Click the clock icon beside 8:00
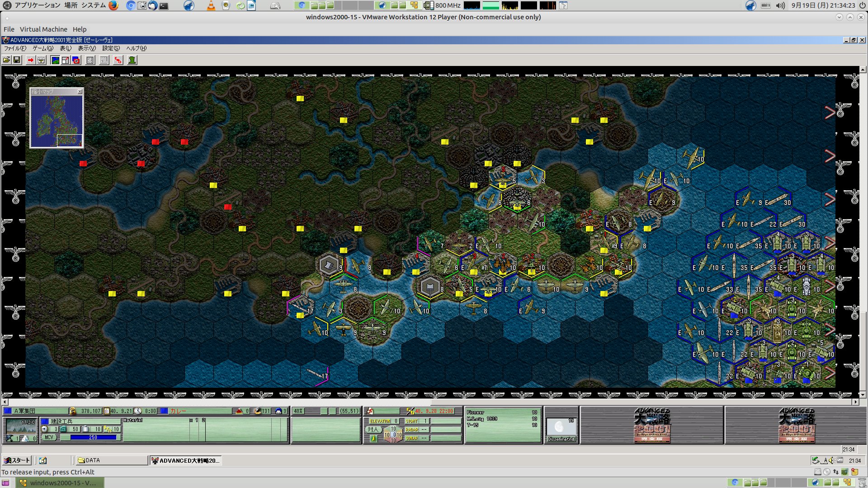The height and width of the screenshot is (488, 868). pyautogui.click(x=138, y=411)
